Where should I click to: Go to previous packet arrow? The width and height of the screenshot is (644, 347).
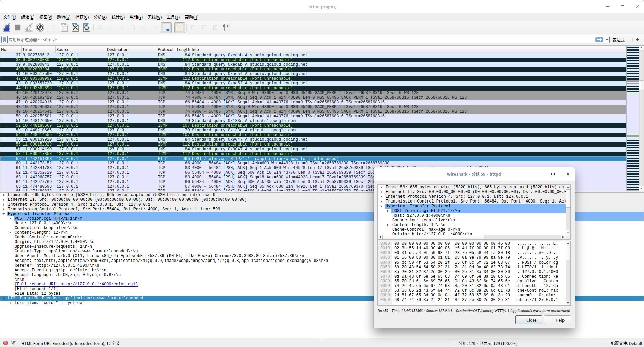tap(111, 28)
